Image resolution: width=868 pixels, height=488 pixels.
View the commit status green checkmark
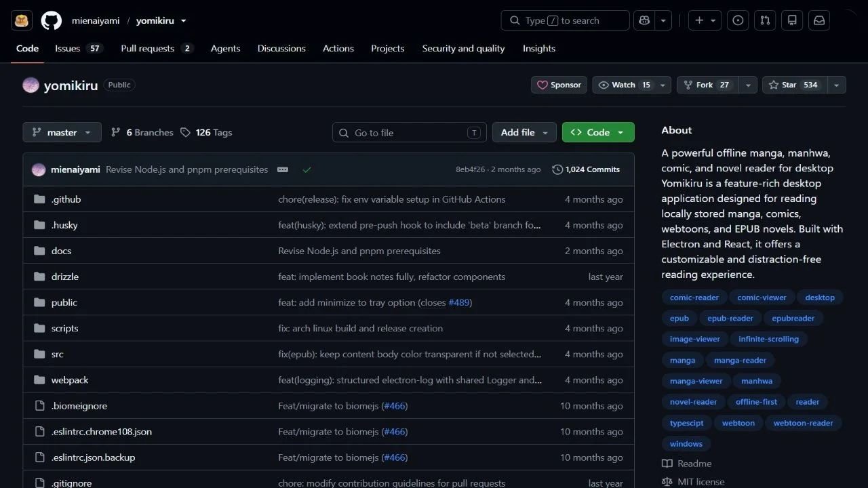[307, 169]
